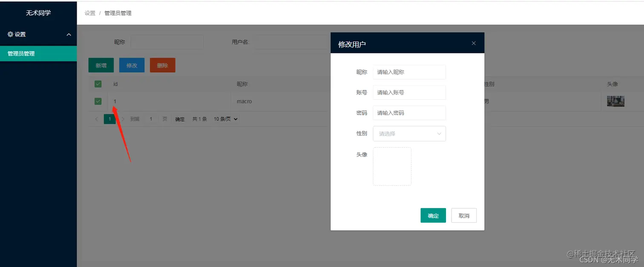
Task: Collapse the 设置 sidebar menu chevron
Action: pos(69,34)
